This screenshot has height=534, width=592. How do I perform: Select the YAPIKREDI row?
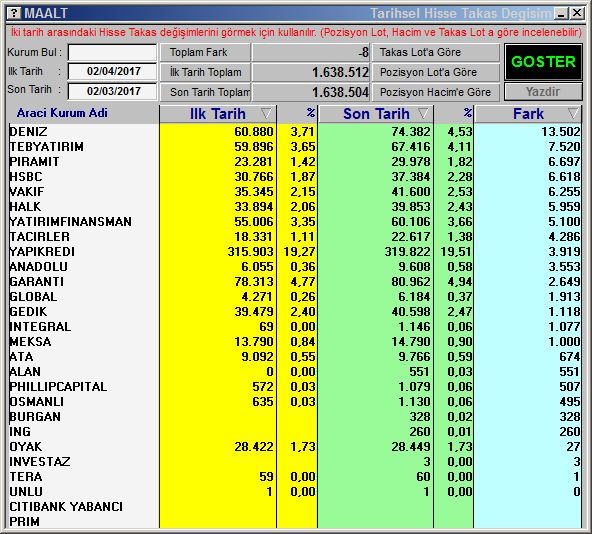(x=295, y=252)
